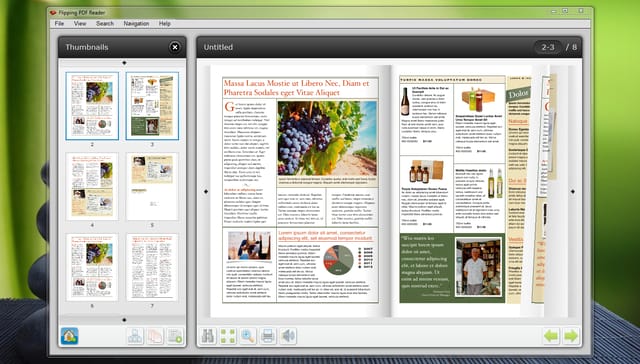Click the home icon in Thumbnails panel
640x364 pixels.
coord(69,336)
